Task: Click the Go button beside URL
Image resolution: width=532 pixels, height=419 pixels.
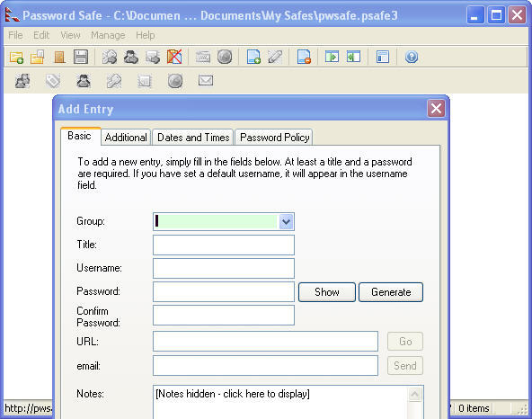Action: 405,342
